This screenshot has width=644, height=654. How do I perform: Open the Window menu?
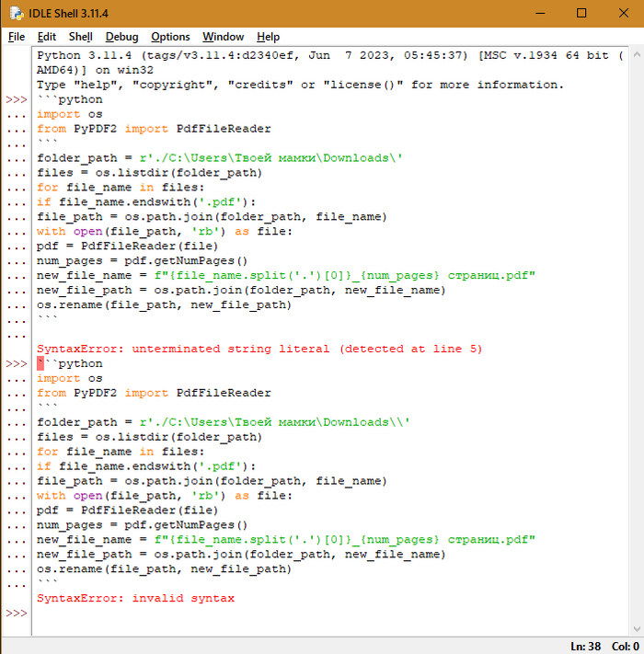224,37
